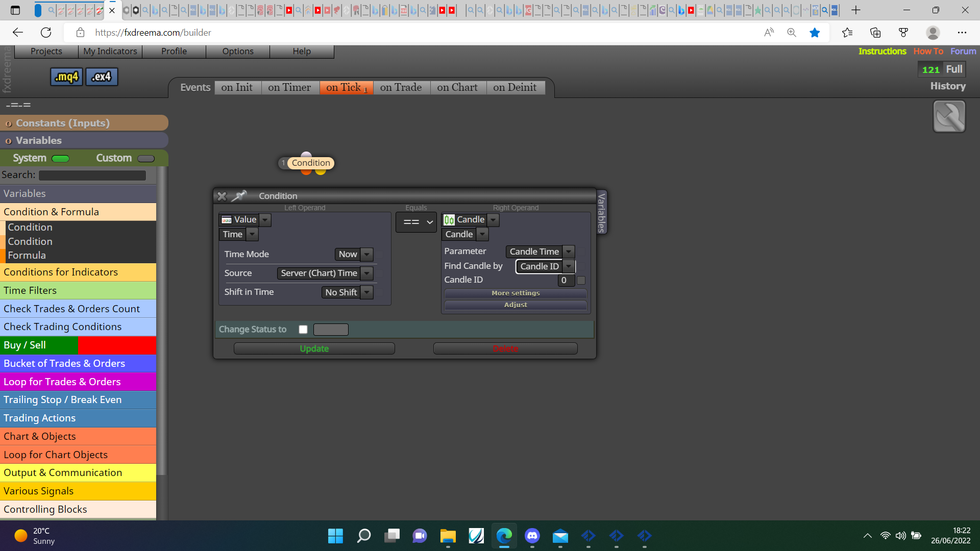Open the Forum link
This screenshot has height=551, width=980.
pyautogui.click(x=963, y=51)
